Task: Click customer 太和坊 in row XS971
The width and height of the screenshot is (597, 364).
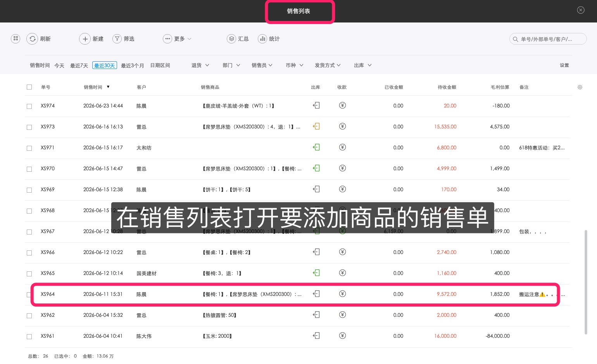Action: (x=144, y=148)
